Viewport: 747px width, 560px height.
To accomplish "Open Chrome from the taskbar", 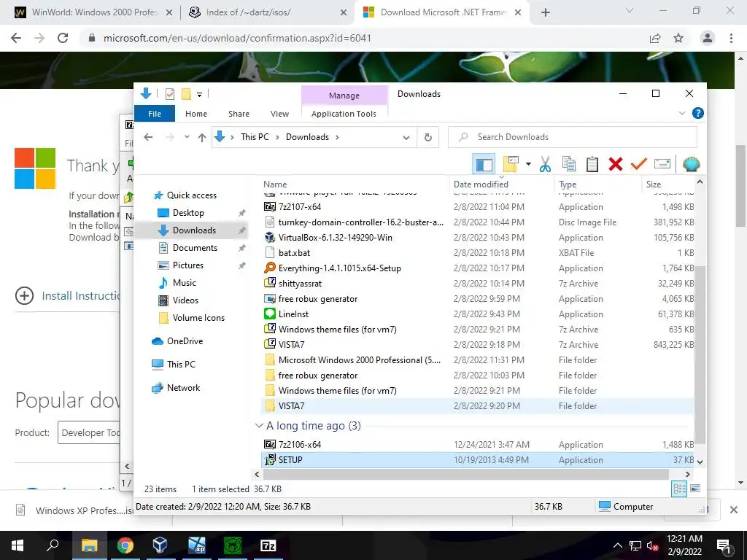I will [x=125, y=545].
